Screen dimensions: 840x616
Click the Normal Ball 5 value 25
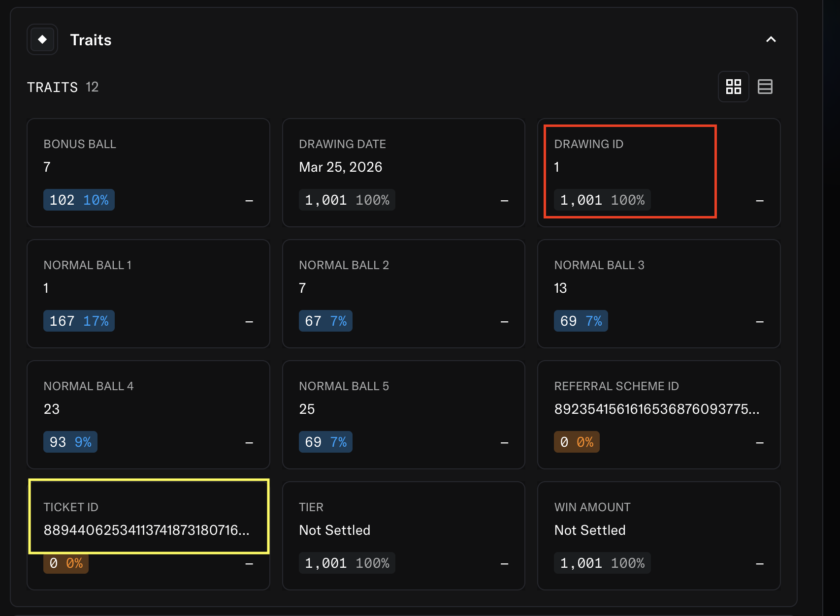coord(307,409)
